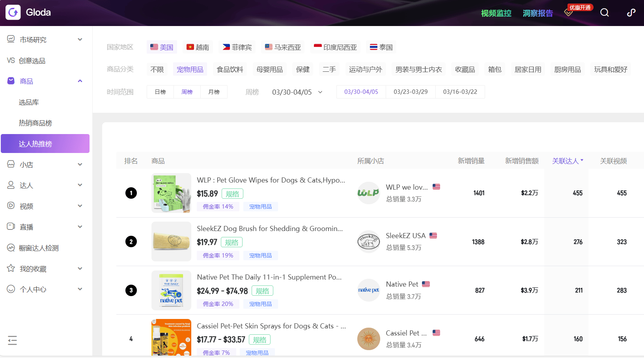
Task: Open 洞察报告 in the header
Action: [538, 13]
